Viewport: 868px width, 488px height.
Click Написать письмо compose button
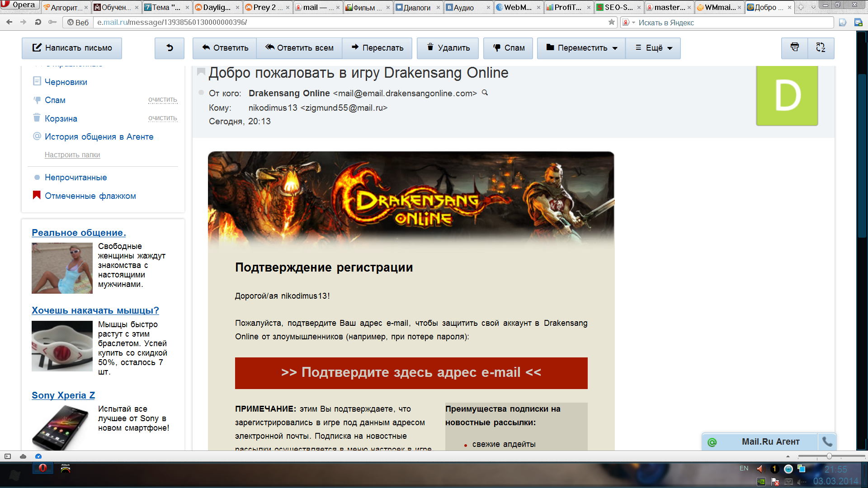click(x=72, y=48)
